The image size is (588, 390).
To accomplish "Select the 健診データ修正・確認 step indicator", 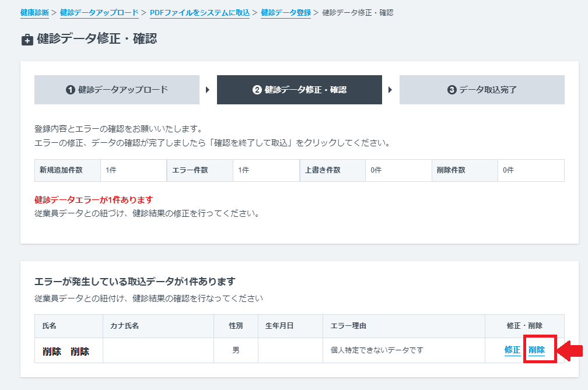I will pyautogui.click(x=299, y=90).
